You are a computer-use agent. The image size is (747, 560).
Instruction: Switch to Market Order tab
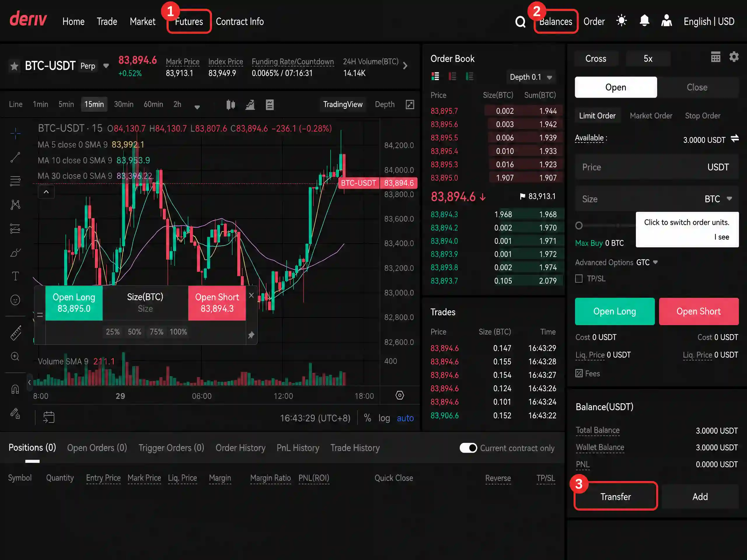click(651, 116)
